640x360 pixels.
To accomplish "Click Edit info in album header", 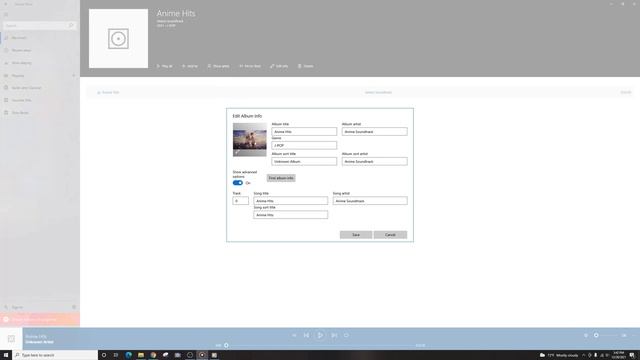I will pyautogui.click(x=279, y=66).
